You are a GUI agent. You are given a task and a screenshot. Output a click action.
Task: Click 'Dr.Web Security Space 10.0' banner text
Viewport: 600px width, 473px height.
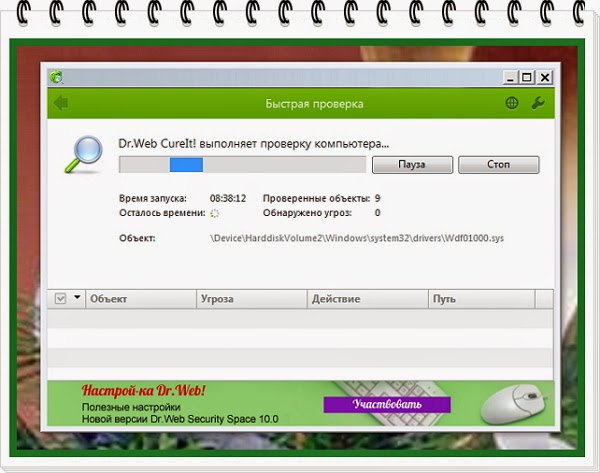214,419
